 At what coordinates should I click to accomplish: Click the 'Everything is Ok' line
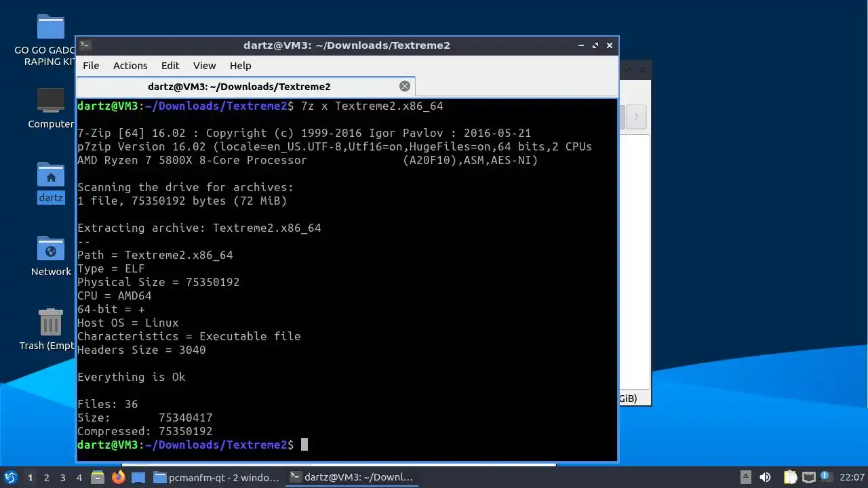[131, 377]
